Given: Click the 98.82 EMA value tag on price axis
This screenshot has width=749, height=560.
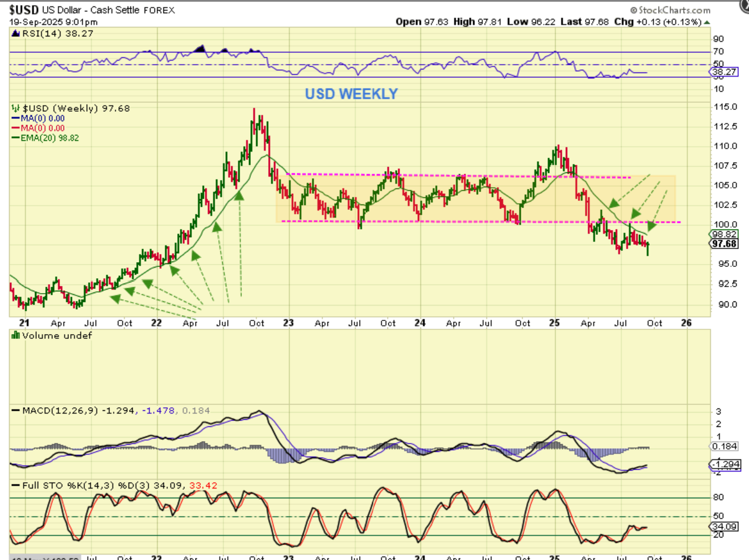Looking at the screenshot, I should pos(723,234).
